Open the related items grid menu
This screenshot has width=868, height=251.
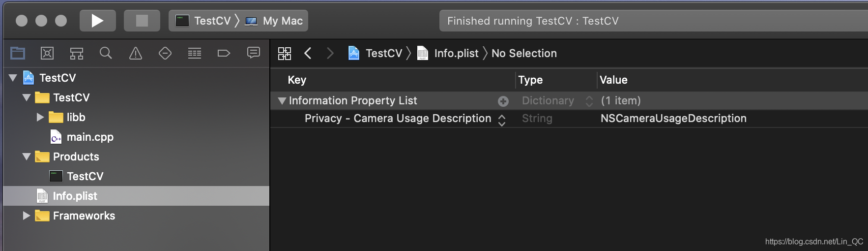pos(285,53)
